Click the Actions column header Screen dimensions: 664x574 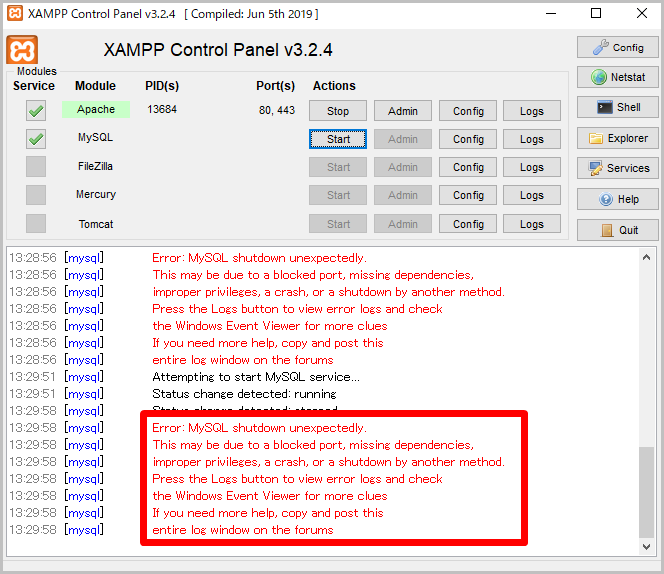click(334, 86)
